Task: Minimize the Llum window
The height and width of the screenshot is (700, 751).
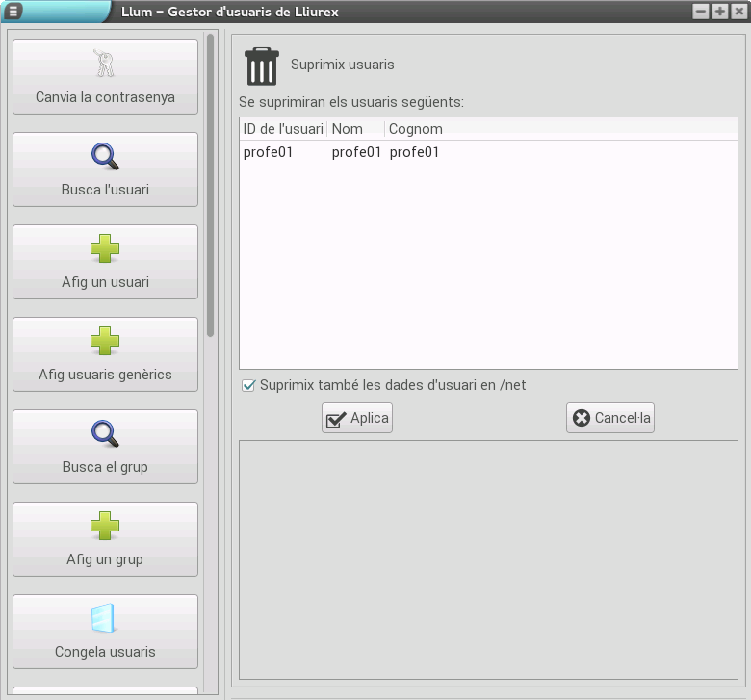Action: 700,12
